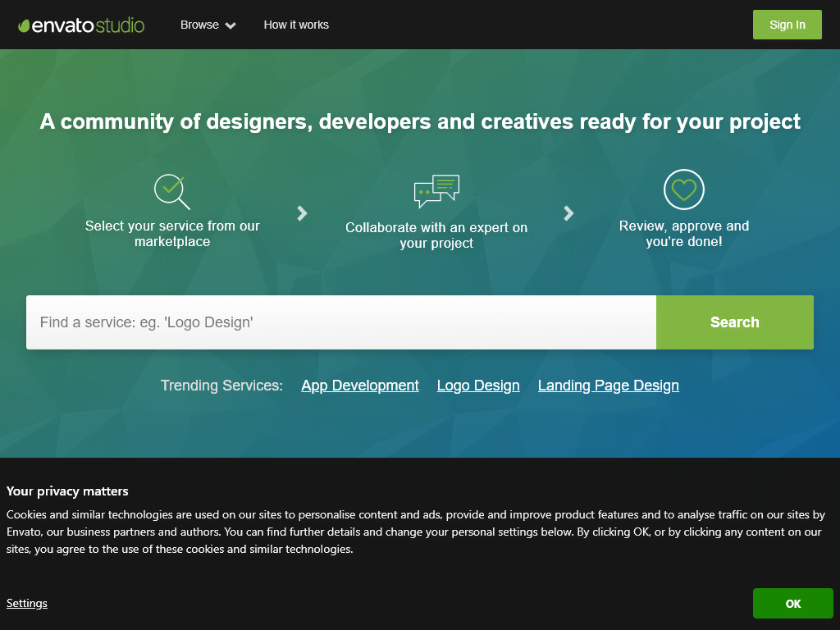Image resolution: width=840 pixels, height=630 pixels.
Task: Open the Browse chevron arrow
Action: [x=229, y=25]
